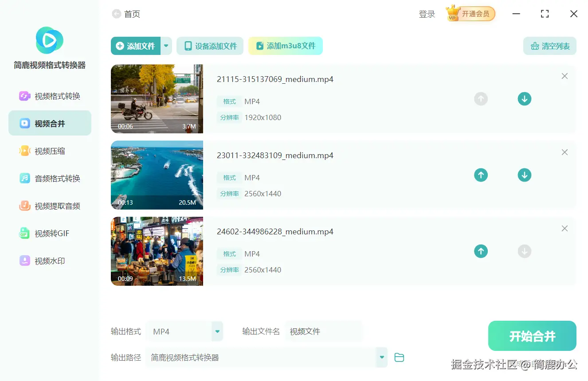
Task: Click the 视频格式转换 sidebar icon
Action: tap(24, 96)
